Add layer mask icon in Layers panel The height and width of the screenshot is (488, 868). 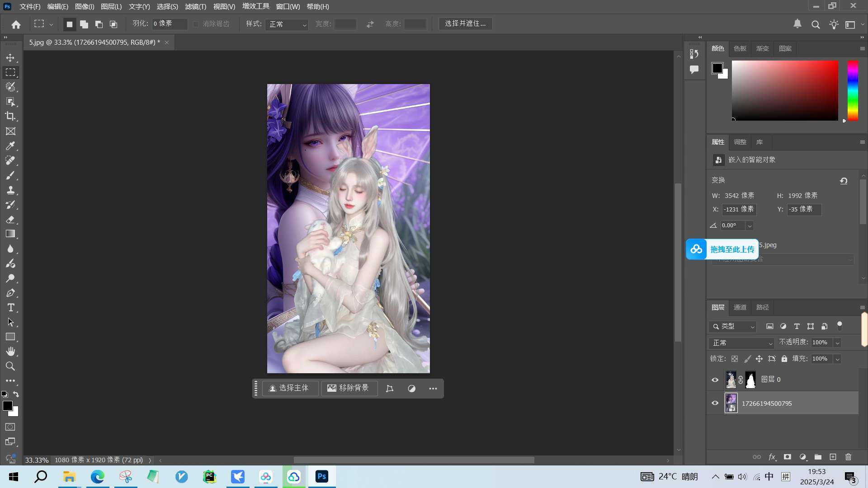point(787,457)
